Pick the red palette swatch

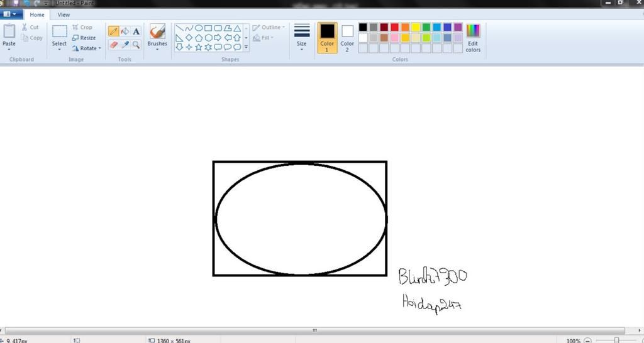[395, 27]
